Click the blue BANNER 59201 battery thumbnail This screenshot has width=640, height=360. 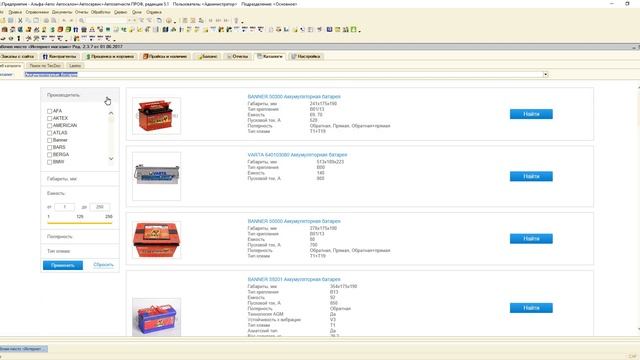click(156, 317)
